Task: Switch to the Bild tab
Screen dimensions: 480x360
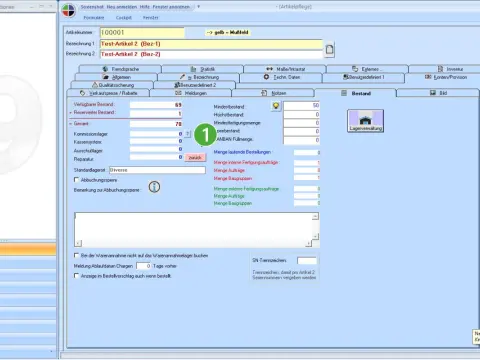Action: point(438,93)
